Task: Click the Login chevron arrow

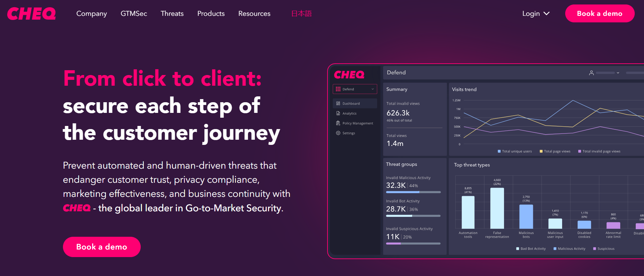Action: pos(547,13)
